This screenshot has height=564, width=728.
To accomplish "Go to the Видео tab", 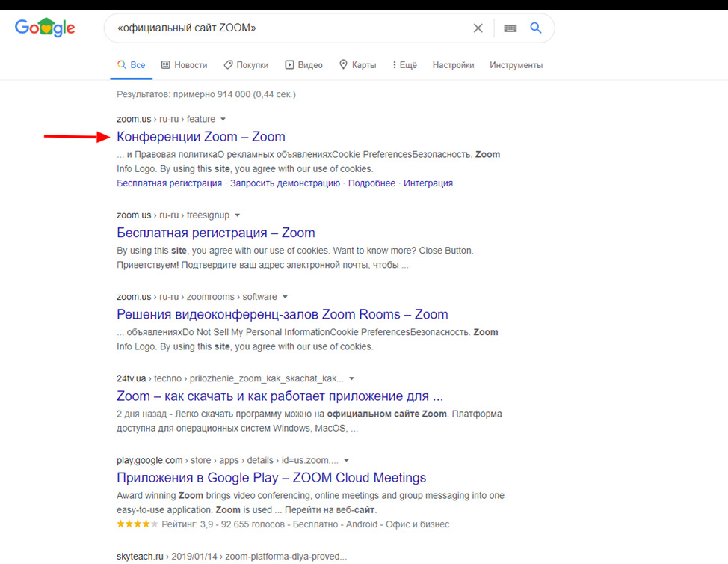I will [303, 65].
